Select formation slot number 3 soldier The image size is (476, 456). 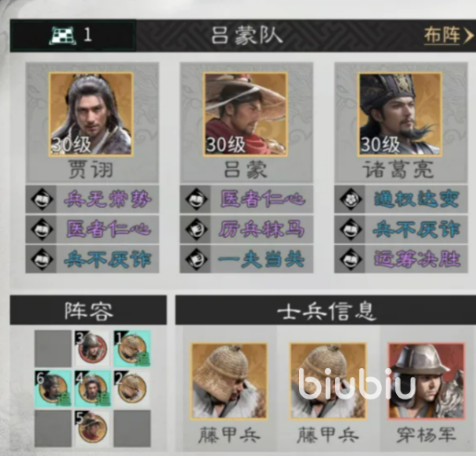(92, 348)
